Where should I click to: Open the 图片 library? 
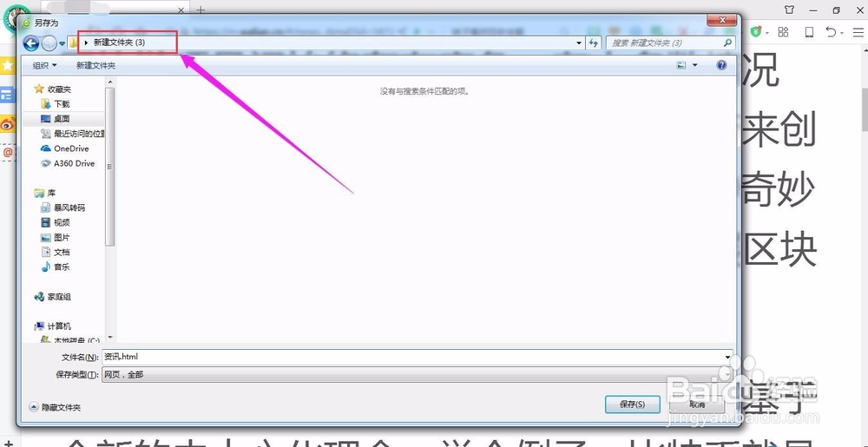click(x=56, y=237)
